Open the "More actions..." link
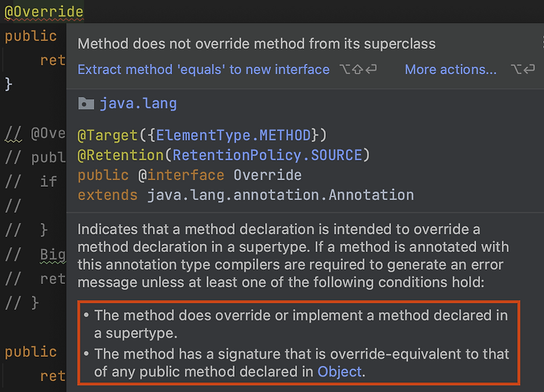This screenshot has width=544, height=392. pyautogui.click(x=451, y=70)
